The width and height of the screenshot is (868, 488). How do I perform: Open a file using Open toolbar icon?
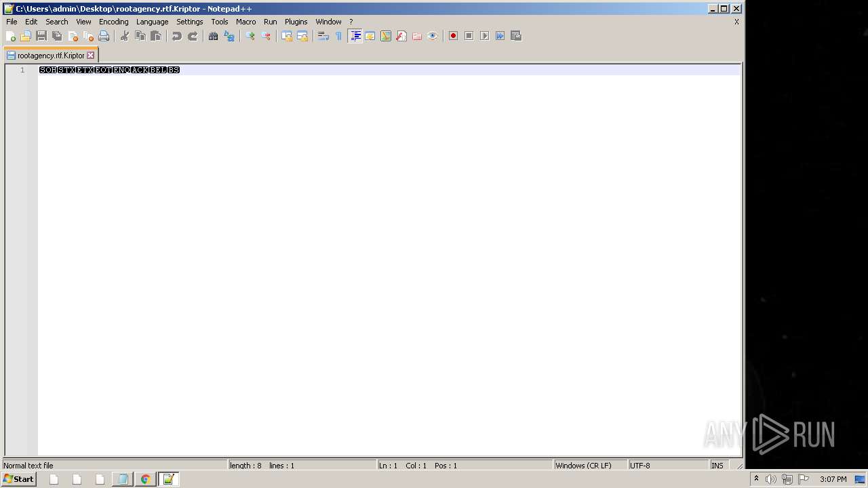click(x=26, y=36)
